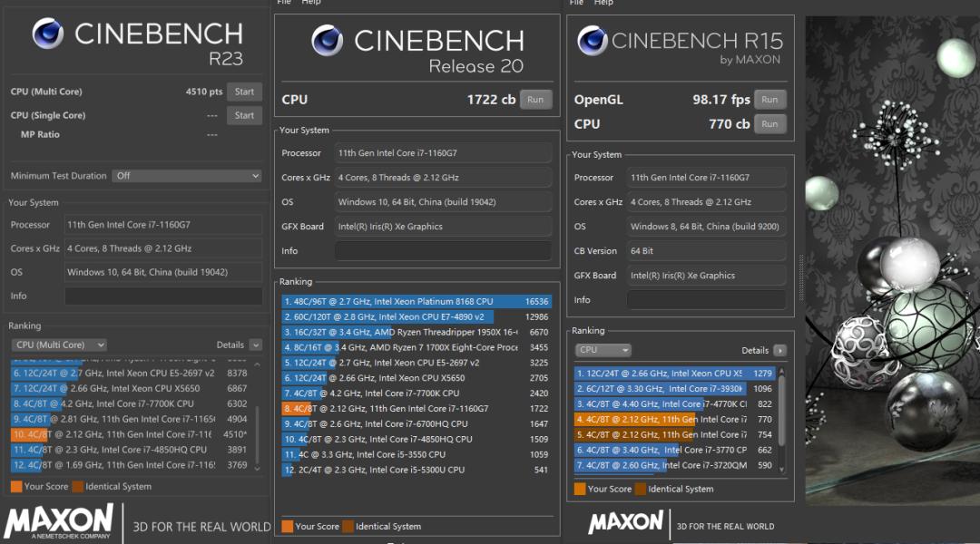Click the MAXON logo in R23 window
Viewport: 980px width, 544px height.
(59, 522)
